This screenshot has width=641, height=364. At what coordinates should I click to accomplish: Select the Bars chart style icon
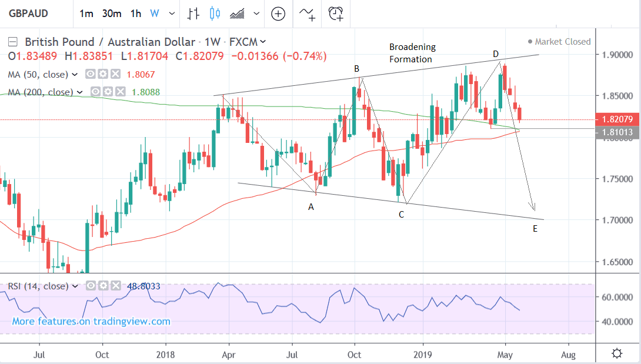(193, 14)
